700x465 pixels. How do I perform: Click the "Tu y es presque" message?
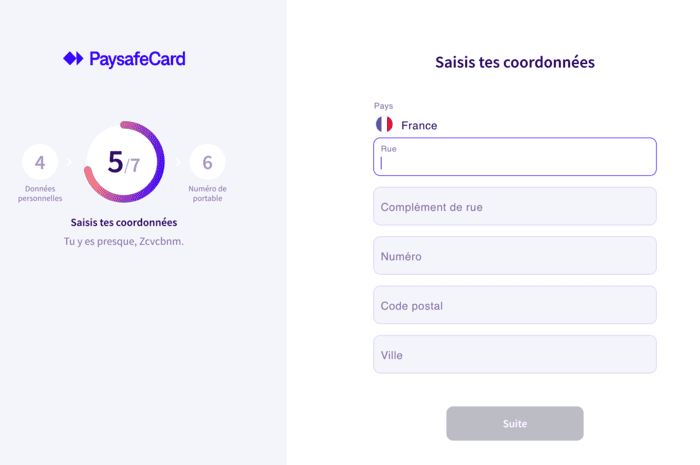click(x=124, y=241)
